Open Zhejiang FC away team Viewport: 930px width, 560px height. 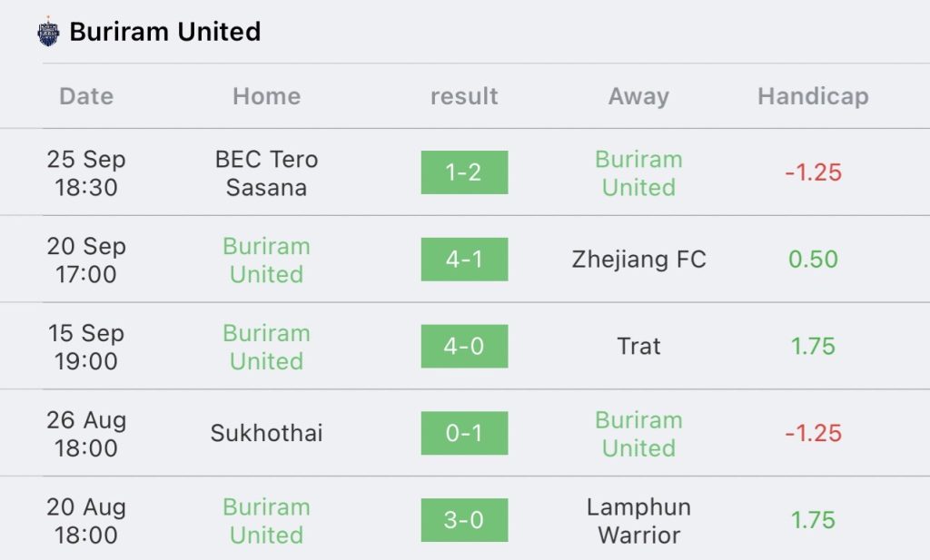coord(638,259)
